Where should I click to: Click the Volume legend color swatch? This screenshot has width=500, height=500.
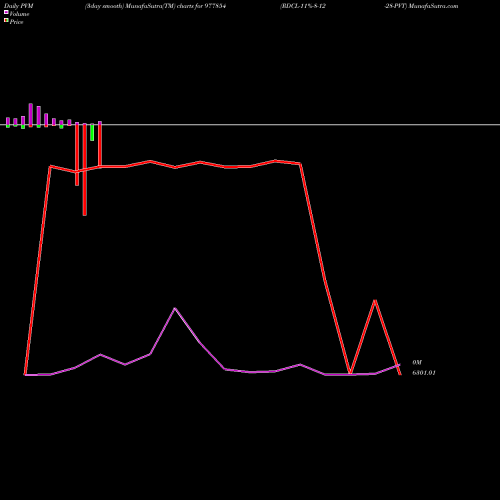click(x=6, y=12)
